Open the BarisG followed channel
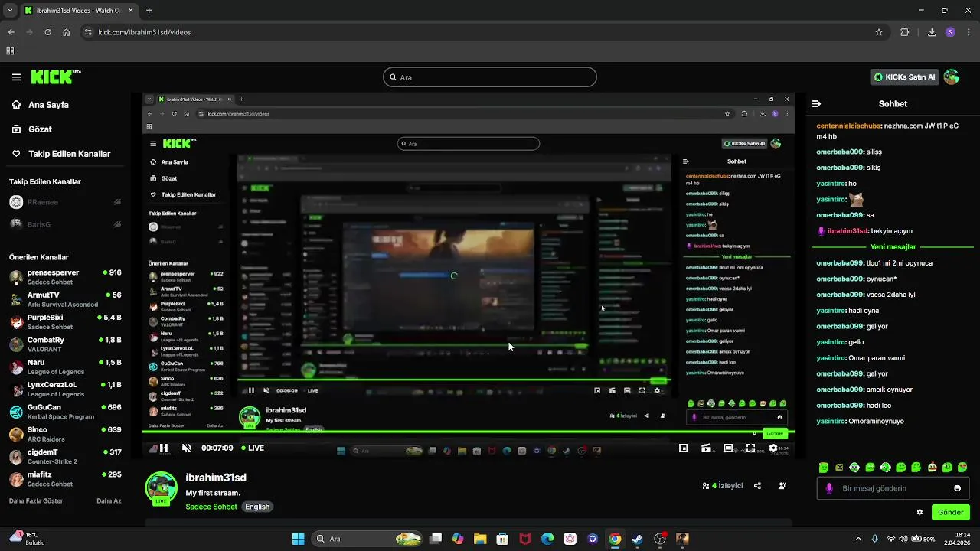Image resolution: width=980 pixels, height=551 pixels. [65, 224]
